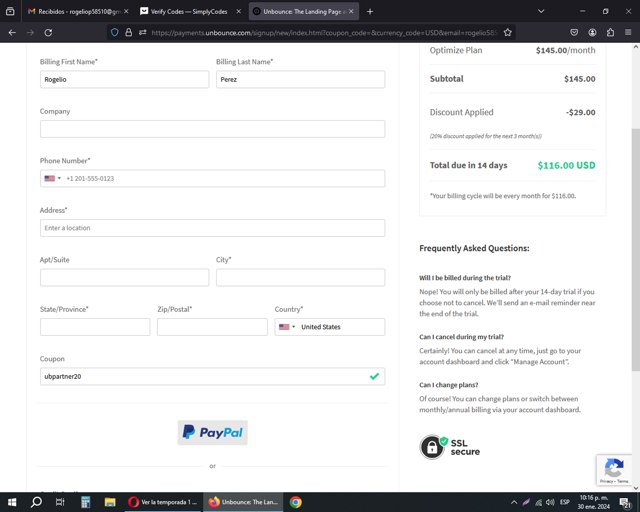
Task: Open a new tab with plus button
Action: click(x=370, y=11)
